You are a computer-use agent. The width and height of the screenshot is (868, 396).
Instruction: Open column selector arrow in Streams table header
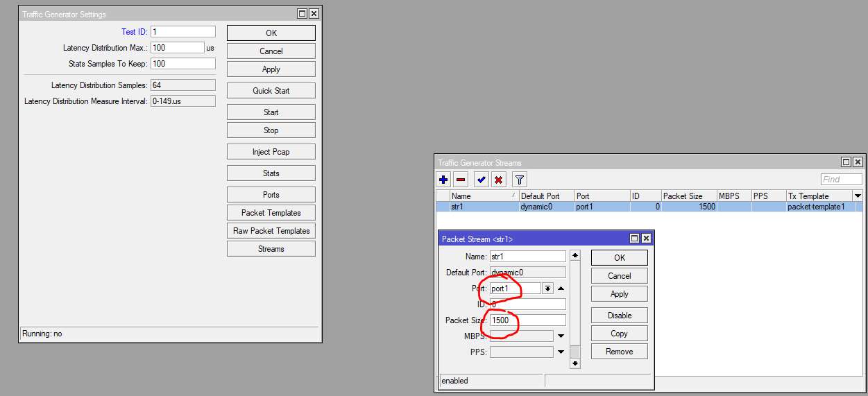click(858, 196)
